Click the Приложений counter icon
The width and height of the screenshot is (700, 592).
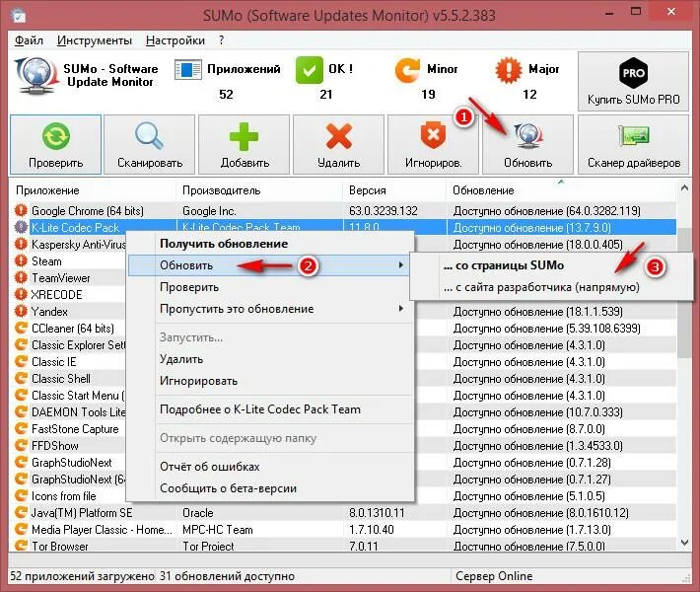(x=188, y=70)
